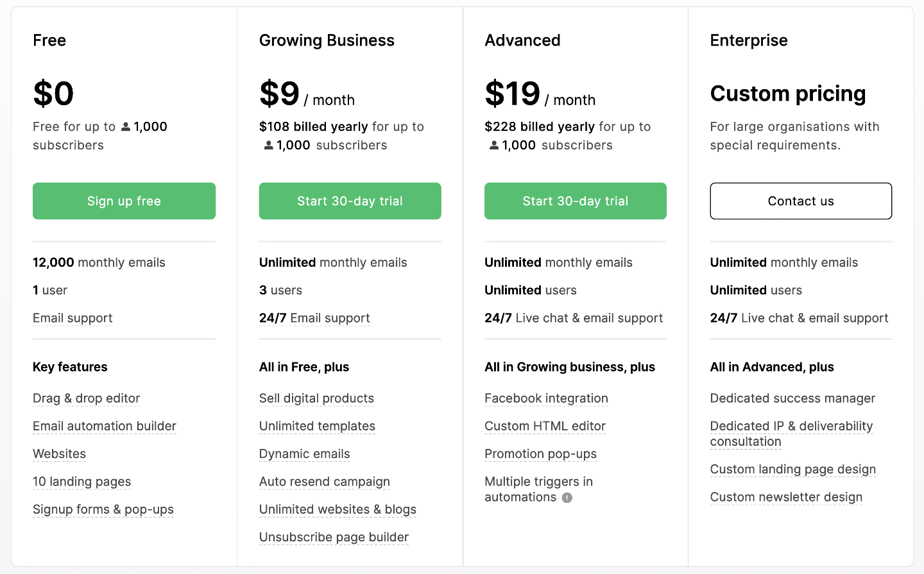Click the Custom newsletter design feature
924x574 pixels.
pos(786,497)
